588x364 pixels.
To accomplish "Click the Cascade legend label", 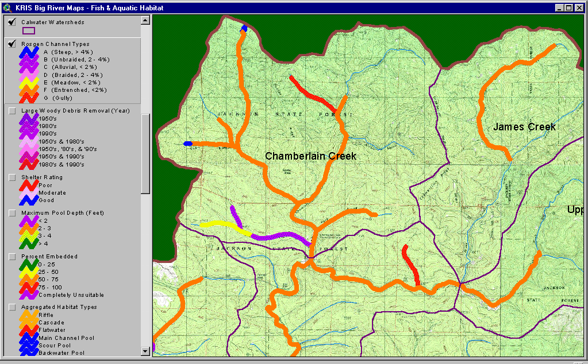I will coord(51,323).
